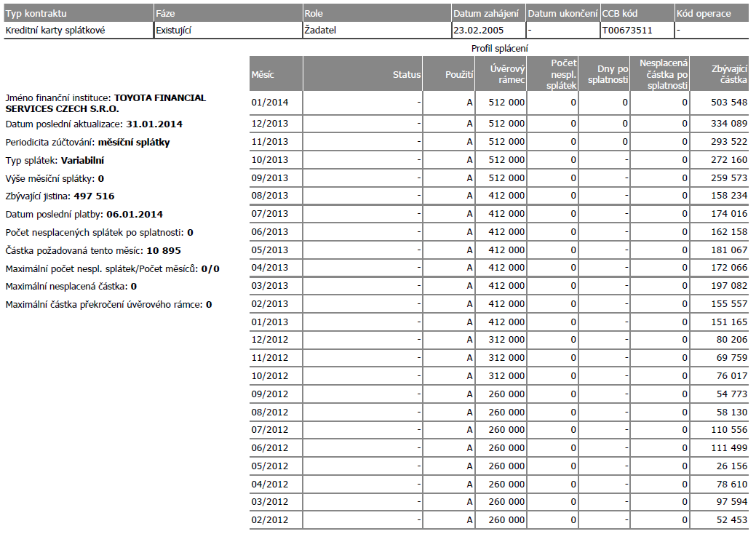Click the 'Datum zahájení' header
Screen dimensions: 756x534
coord(489,14)
